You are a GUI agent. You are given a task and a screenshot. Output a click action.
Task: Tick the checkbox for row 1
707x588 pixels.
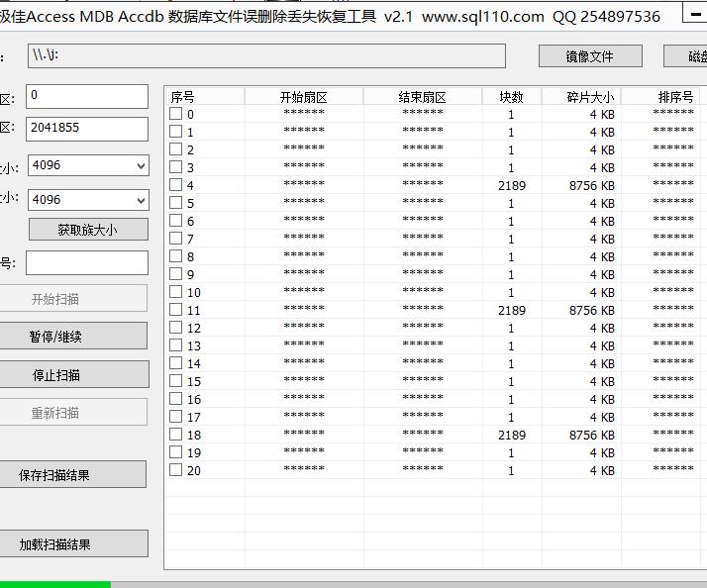pos(175,132)
